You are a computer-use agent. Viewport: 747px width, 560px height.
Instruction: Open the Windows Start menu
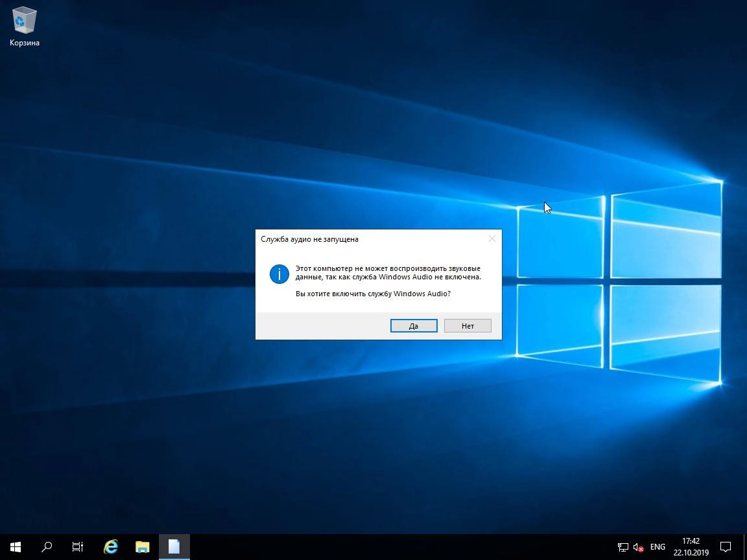tap(16, 546)
